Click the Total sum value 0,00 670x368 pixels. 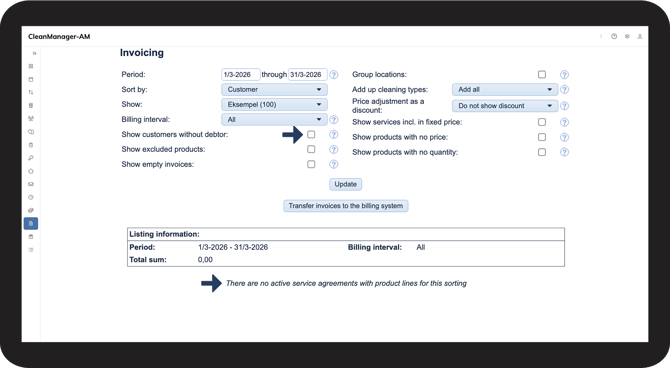point(205,259)
